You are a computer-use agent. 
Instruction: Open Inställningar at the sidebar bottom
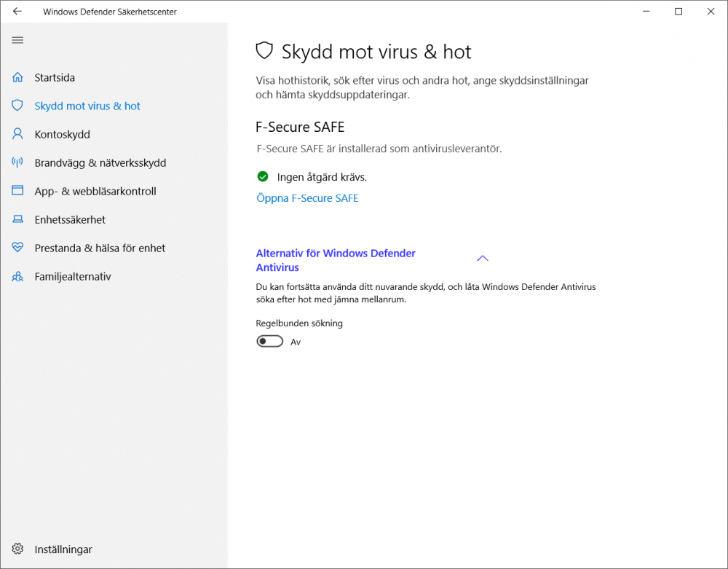pos(63,549)
